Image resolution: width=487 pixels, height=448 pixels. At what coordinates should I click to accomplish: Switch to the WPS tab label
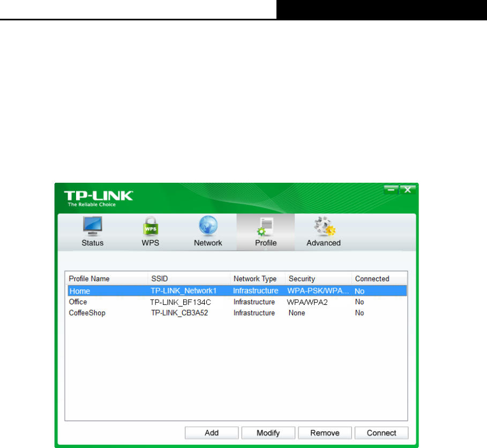(151, 243)
